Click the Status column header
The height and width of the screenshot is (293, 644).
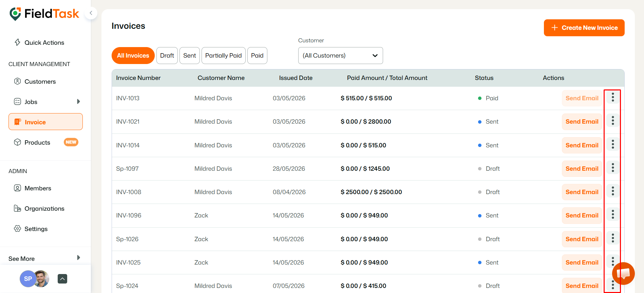point(484,78)
